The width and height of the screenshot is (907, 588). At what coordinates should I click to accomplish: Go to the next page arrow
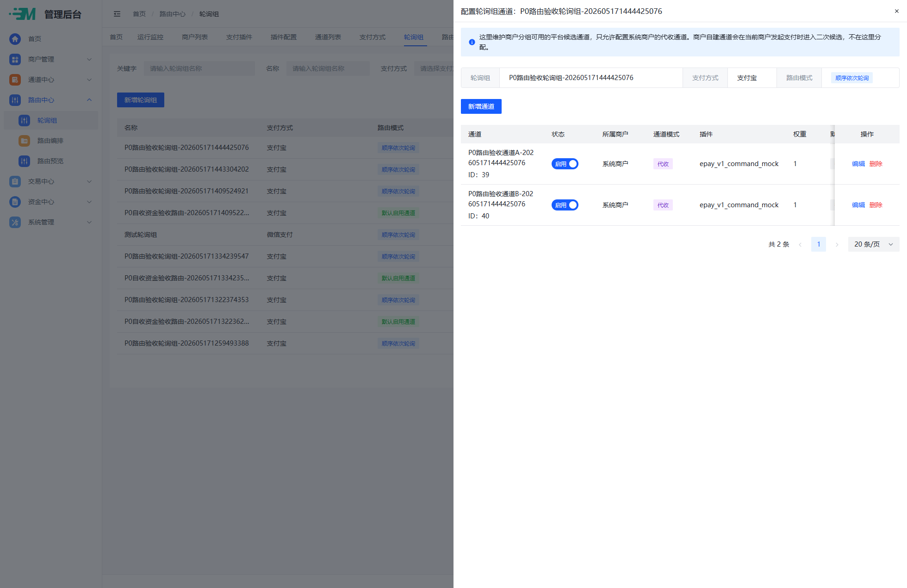[x=837, y=244]
